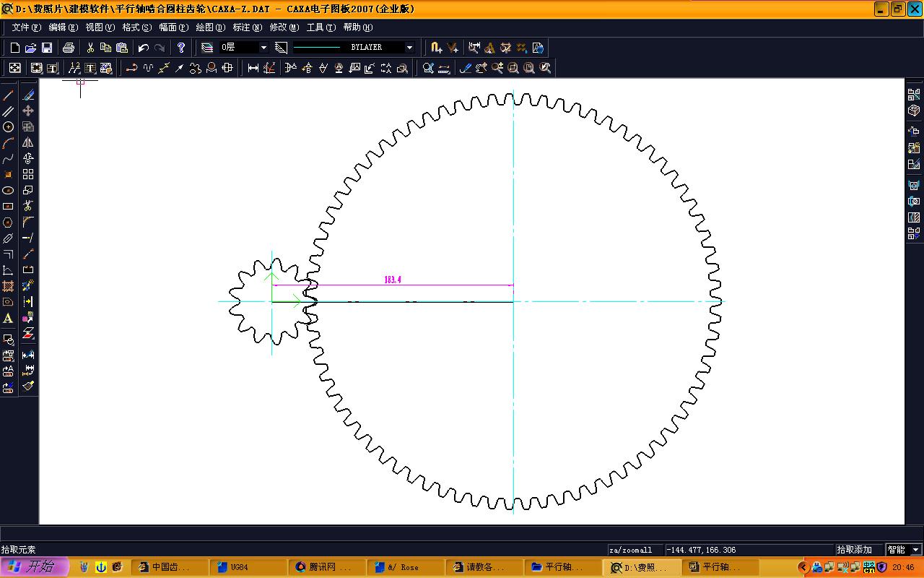Open the 修改(M) menu
This screenshot has width=924, height=578.
click(x=284, y=27)
